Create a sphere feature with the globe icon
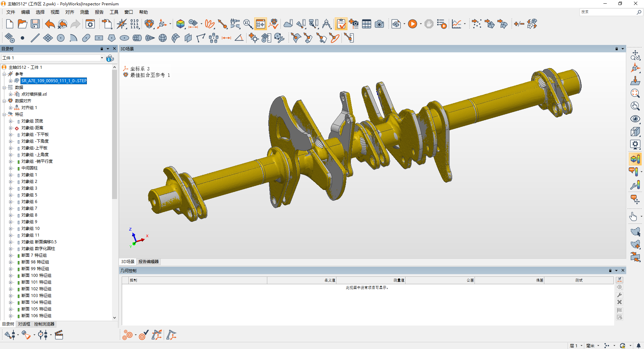 click(x=163, y=38)
